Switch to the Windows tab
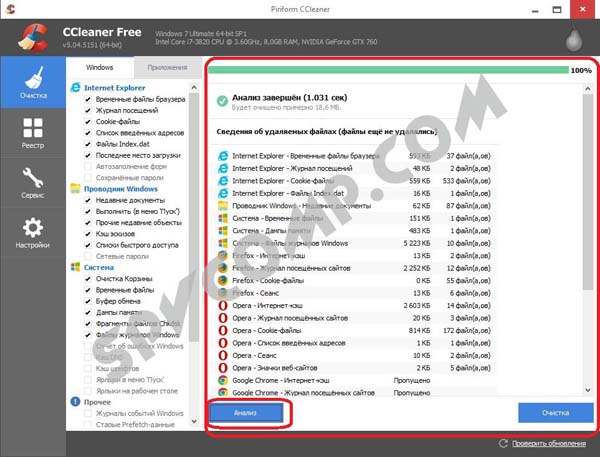 (100, 67)
